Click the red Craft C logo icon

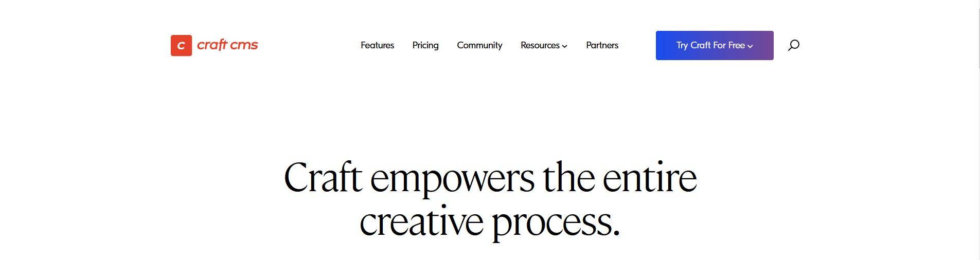click(x=181, y=45)
